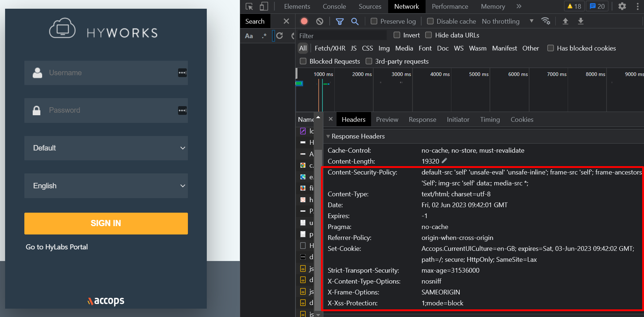Click the Hyworks cloud logo
The width and height of the screenshot is (644, 317).
(x=62, y=28)
